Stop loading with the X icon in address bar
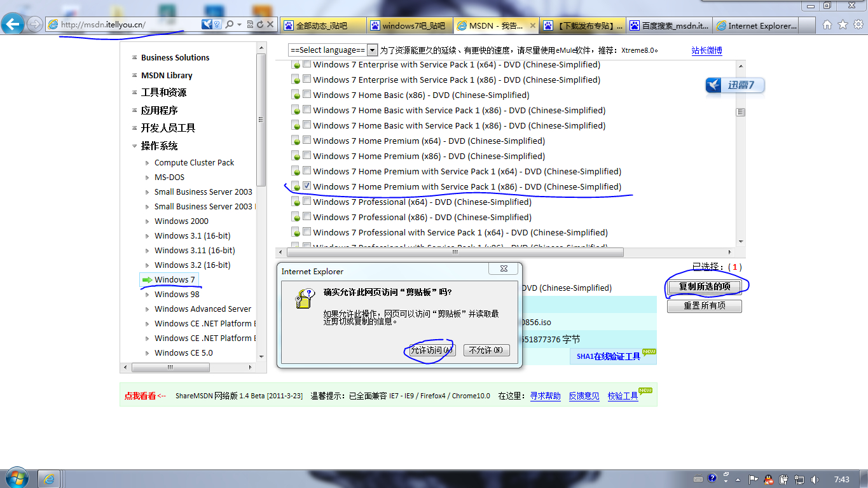The width and height of the screenshot is (868, 488). (270, 24)
